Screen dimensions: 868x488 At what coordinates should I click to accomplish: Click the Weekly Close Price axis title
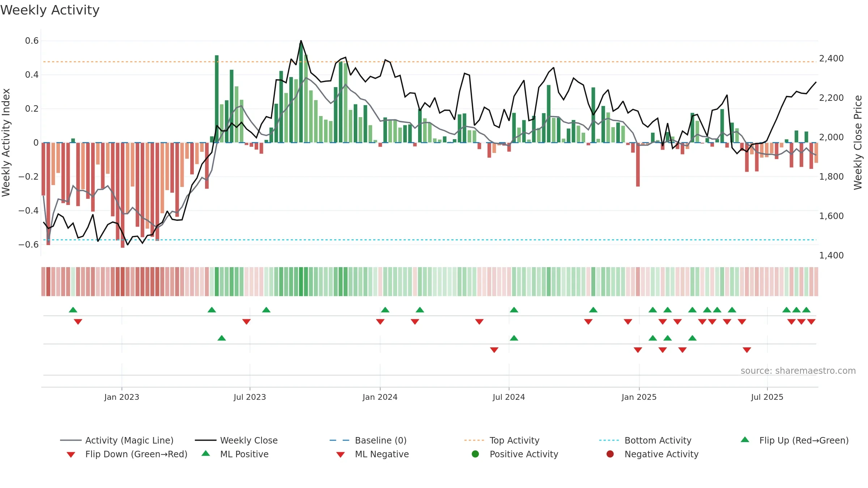pyautogui.click(x=858, y=142)
